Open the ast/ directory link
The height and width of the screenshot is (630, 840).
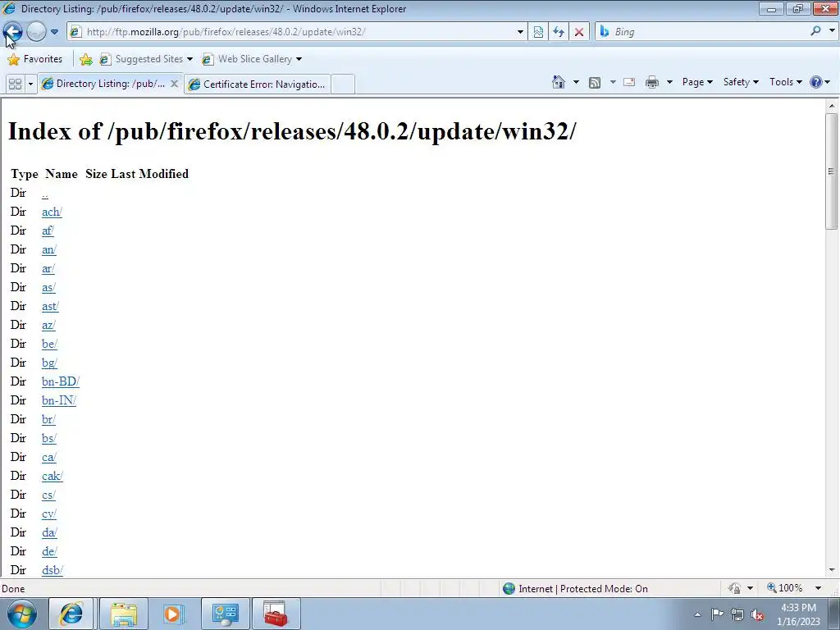click(x=50, y=306)
